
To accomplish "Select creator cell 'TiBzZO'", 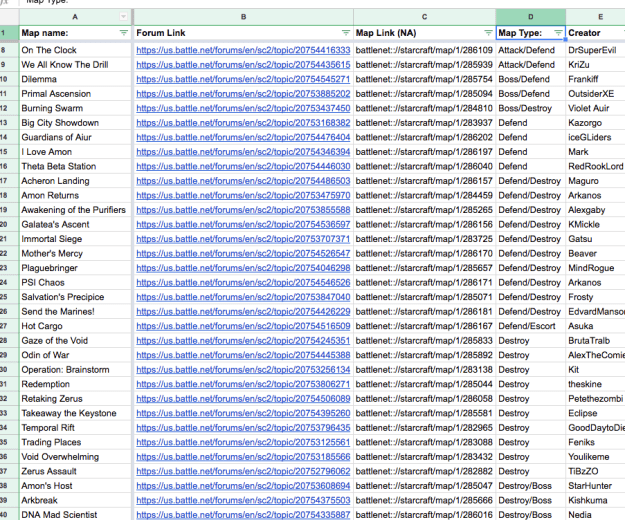I will pos(596,471).
